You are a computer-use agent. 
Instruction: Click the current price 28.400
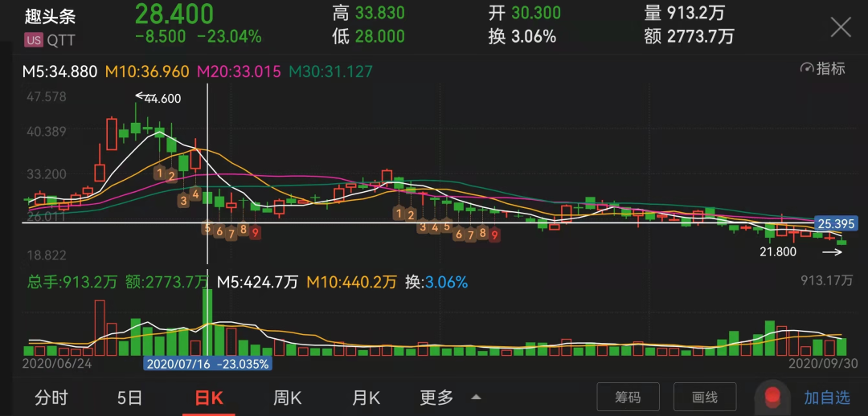click(174, 14)
